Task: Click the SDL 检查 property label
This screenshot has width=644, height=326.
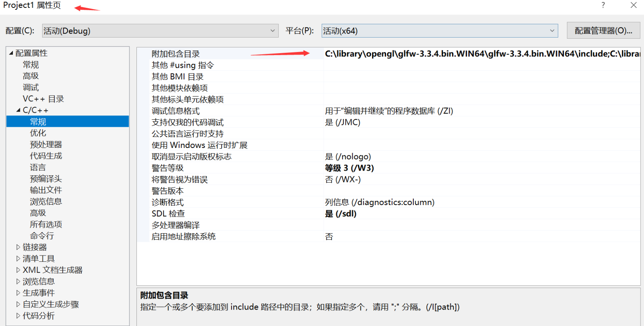Action: tap(168, 213)
